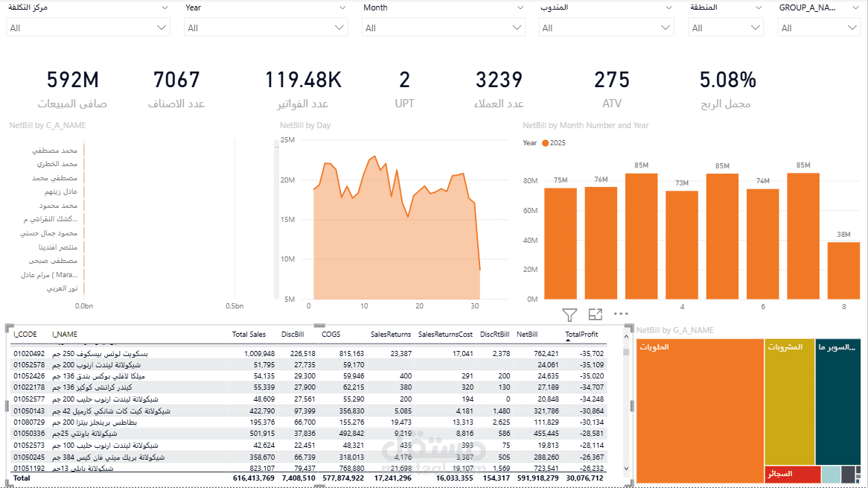
Task: Sort table by SalesReturnsCost column header
Action: click(x=445, y=335)
